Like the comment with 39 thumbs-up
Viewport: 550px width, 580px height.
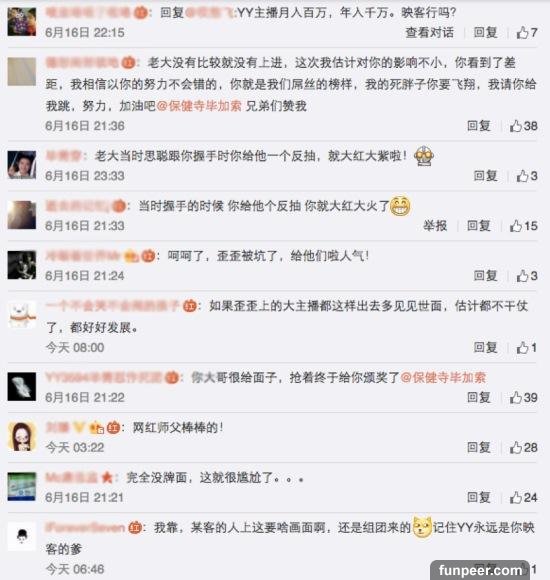pos(523,398)
